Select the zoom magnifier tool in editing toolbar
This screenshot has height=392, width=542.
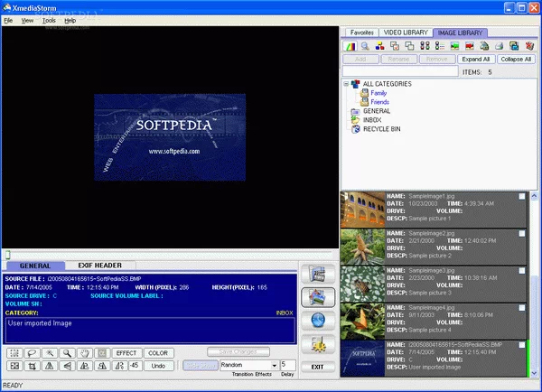click(67, 353)
